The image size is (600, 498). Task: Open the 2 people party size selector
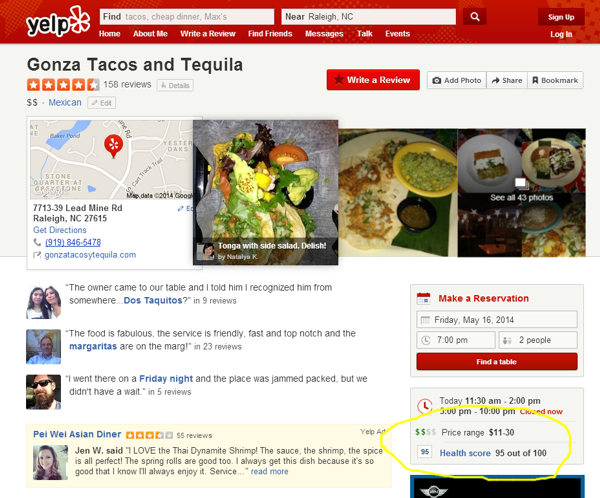538,340
